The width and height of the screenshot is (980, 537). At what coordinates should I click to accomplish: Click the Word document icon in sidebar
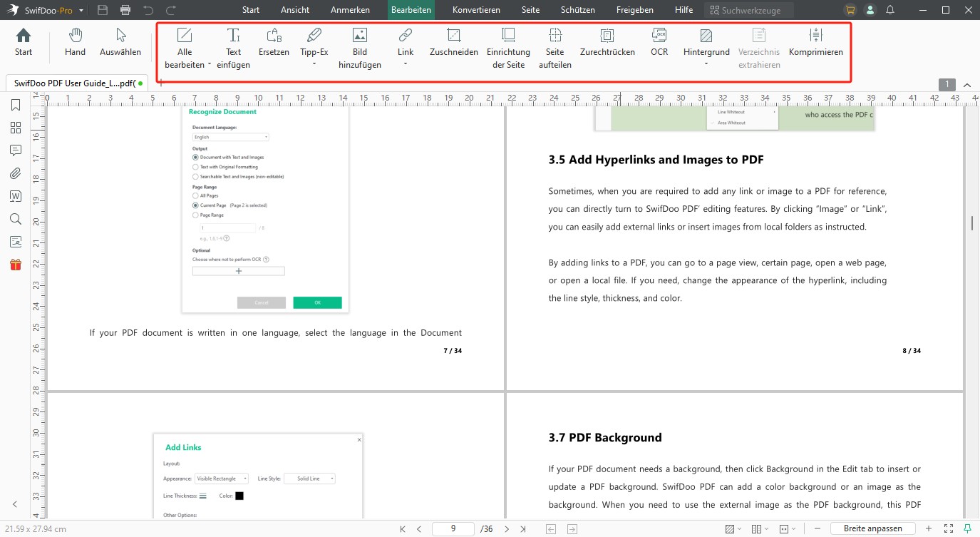[x=15, y=196]
